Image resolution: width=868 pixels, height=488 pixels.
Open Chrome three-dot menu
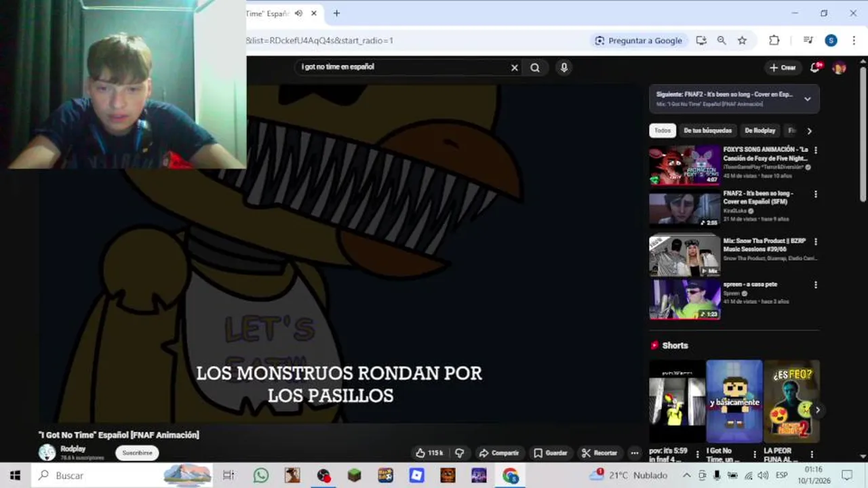click(853, 41)
